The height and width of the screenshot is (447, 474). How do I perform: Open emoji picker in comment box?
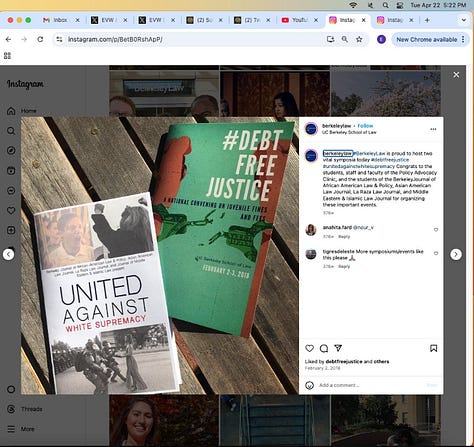pos(309,385)
